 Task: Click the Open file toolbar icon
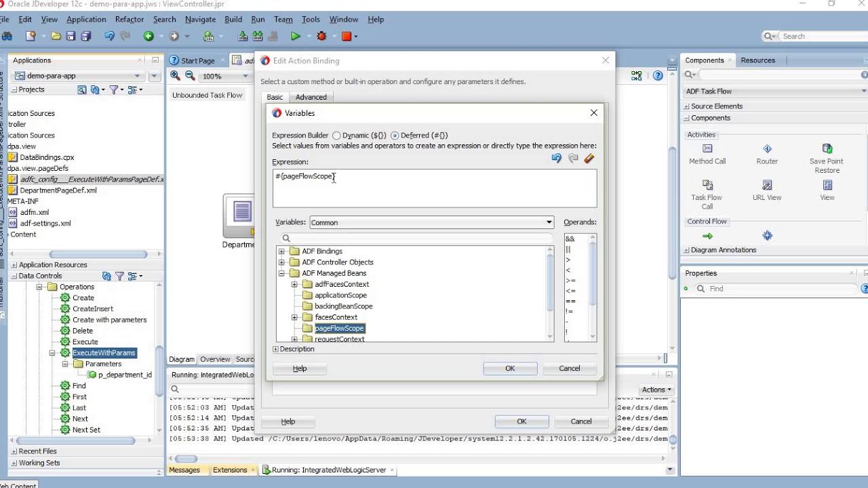(x=56, y=37)
